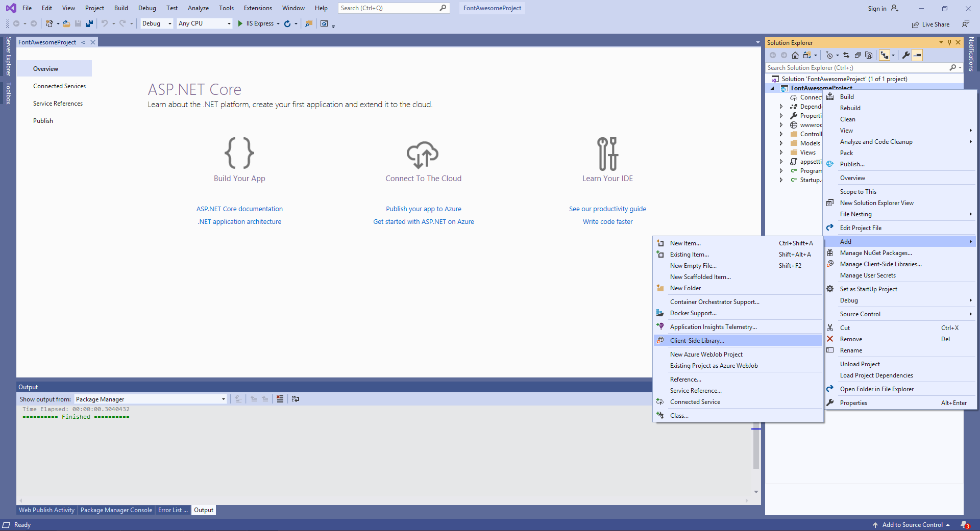Click the Visual Studio logo icon
The width and height of the screenshot is (980, 531).
11,8
